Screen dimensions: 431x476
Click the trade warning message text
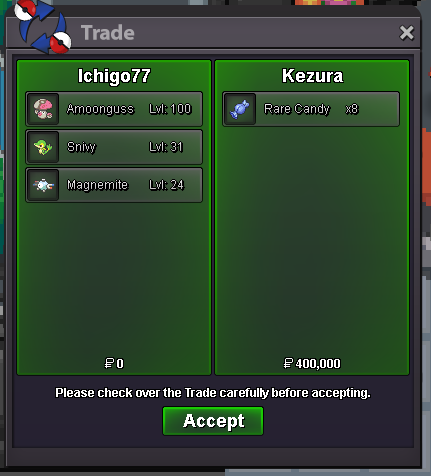tap(213, 393)
